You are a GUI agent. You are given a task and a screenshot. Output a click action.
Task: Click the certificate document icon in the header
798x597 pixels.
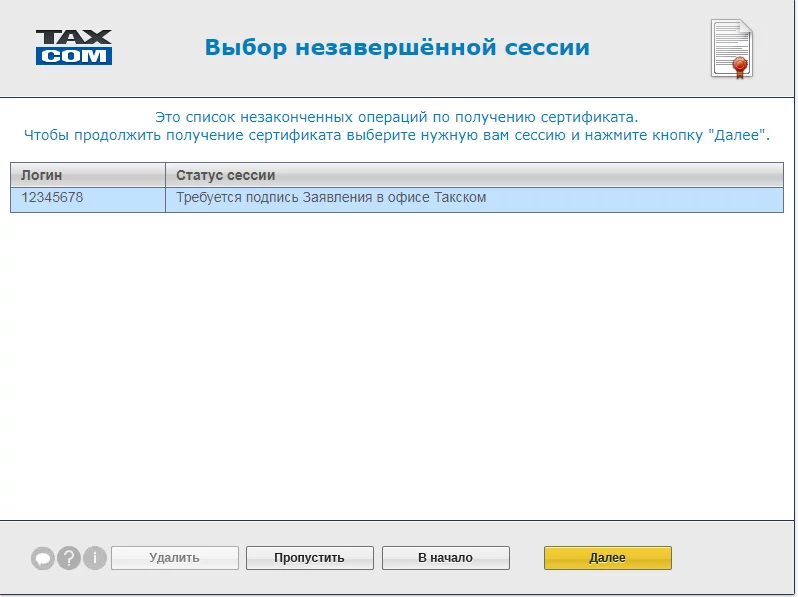(x=730, y=48)
